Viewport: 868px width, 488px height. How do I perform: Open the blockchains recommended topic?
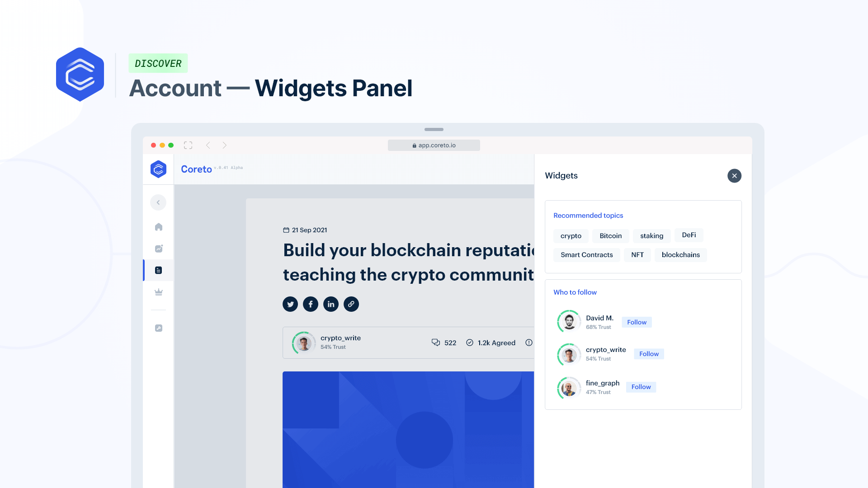[x=681, y=254]
